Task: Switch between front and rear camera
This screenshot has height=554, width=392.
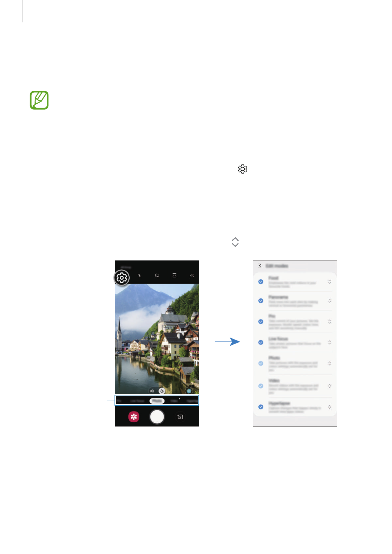Action: pyautogui.click(x=180, y=417)
